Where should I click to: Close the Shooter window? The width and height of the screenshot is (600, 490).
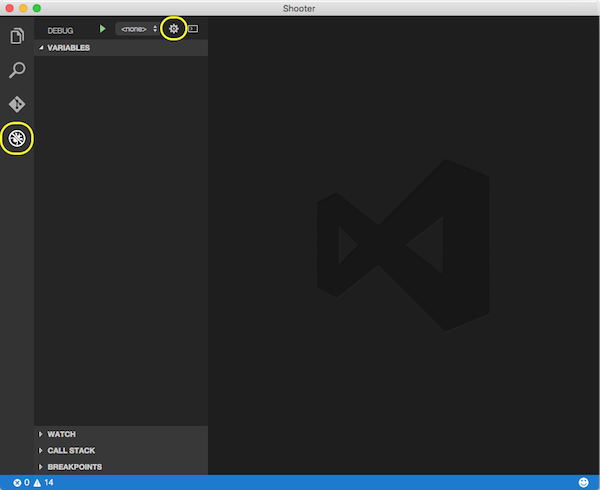tap(10, 8)
